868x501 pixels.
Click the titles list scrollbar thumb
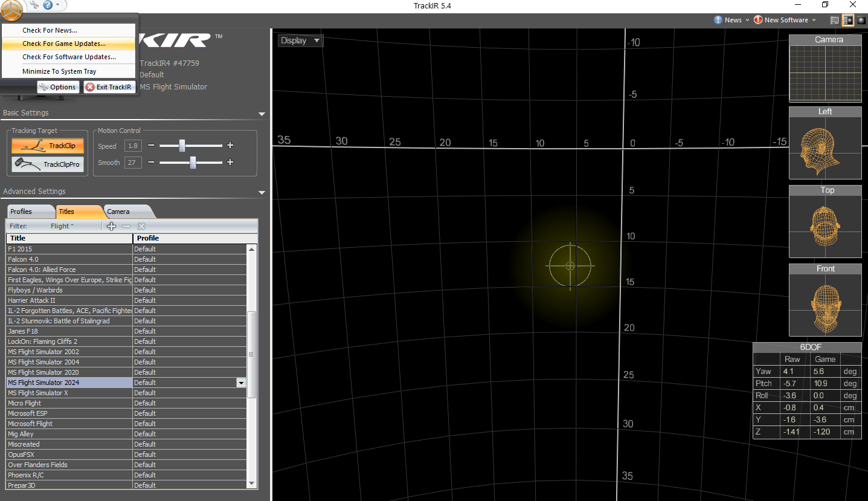coord(252,355)
